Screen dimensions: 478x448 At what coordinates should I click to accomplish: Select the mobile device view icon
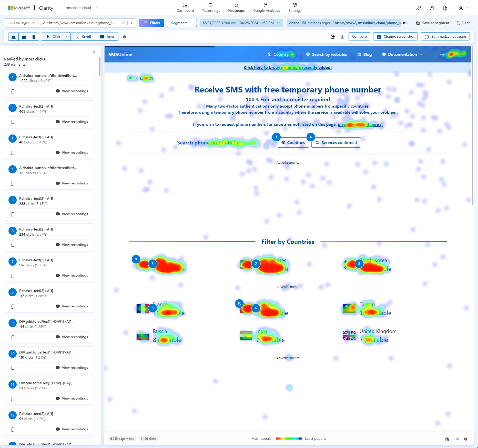(34, 37)
